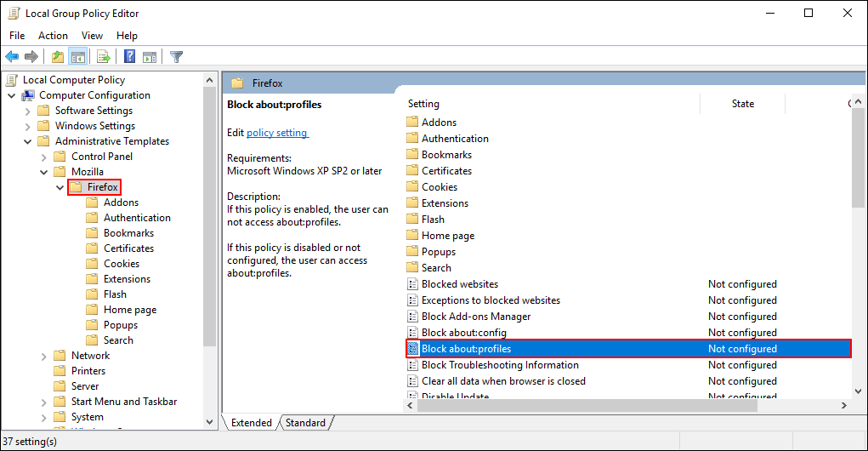Click the Certificates folder icon in settings list
The height and width of the screenshot is (451, 868).
[x=411, y=170]
